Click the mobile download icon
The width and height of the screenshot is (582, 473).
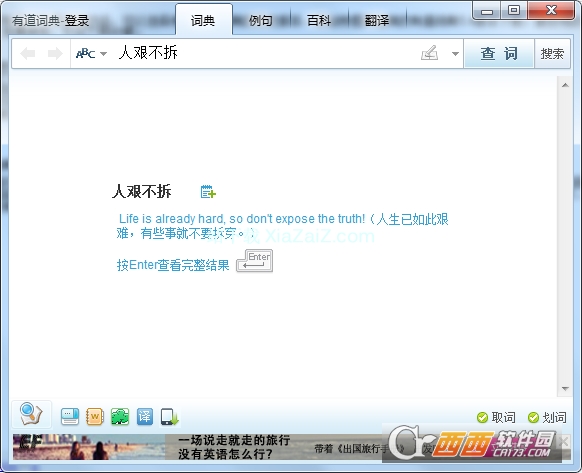pyautogui.click(x=170, y=417)
